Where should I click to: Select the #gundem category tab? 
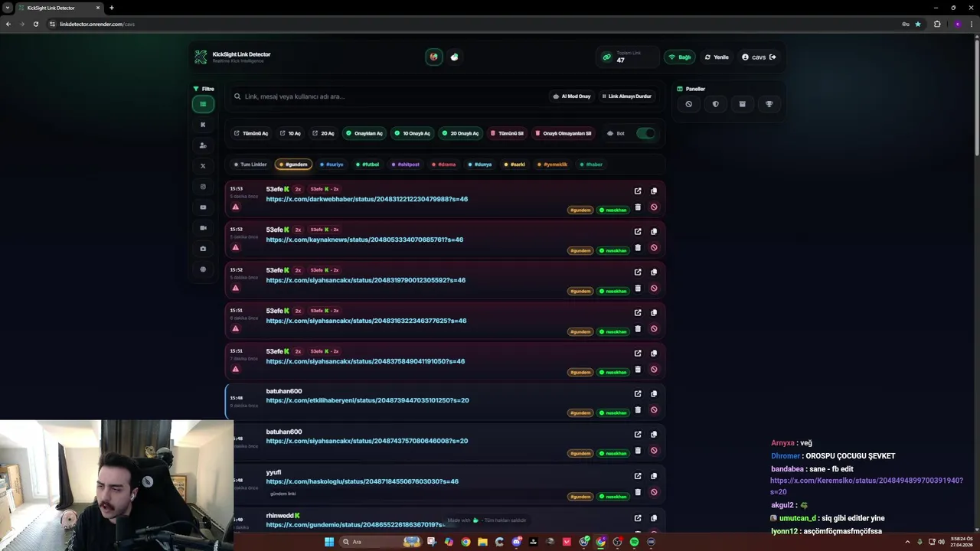coord(293,165)
